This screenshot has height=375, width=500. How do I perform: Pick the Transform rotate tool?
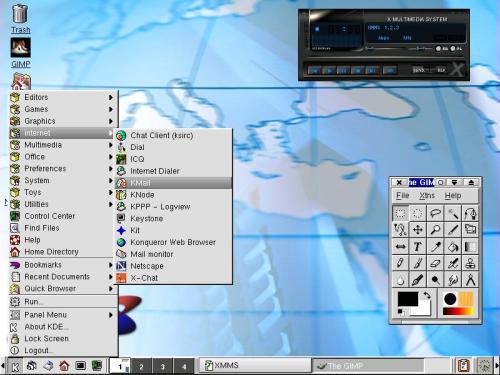470,230
